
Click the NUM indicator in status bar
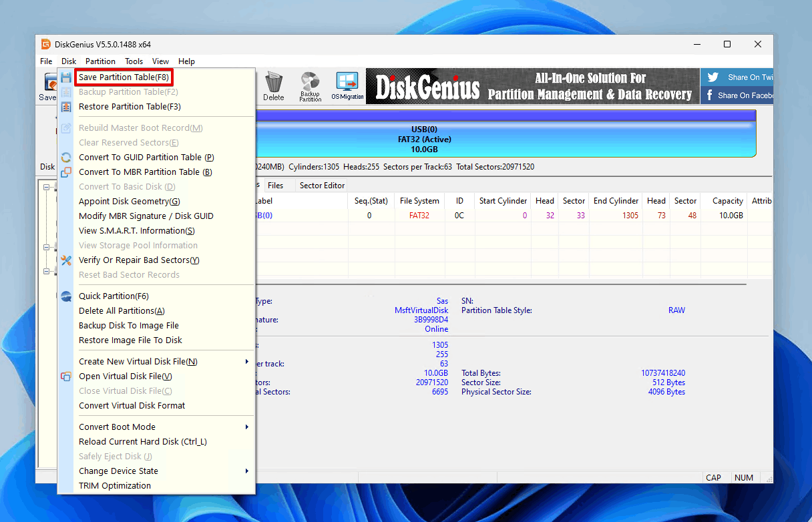743,477
